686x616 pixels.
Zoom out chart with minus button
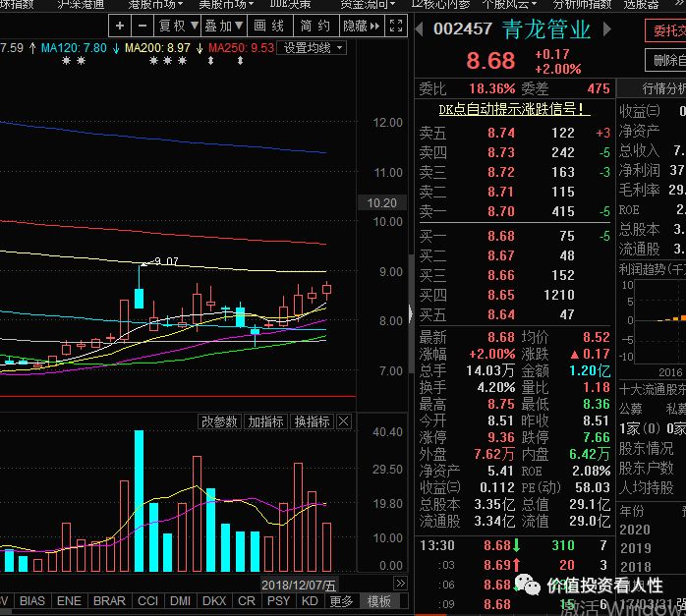click(x=143, y=26)
